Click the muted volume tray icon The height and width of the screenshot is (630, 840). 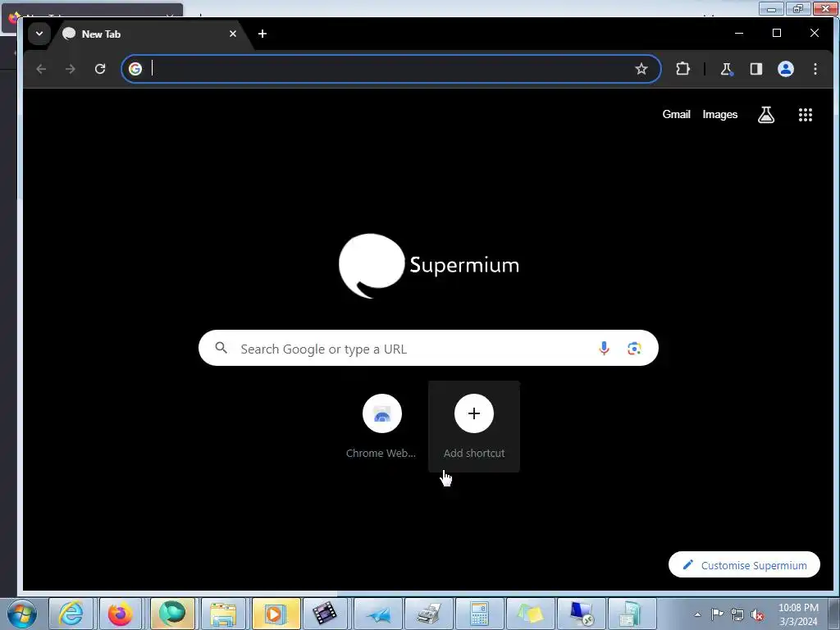(757, 615)
